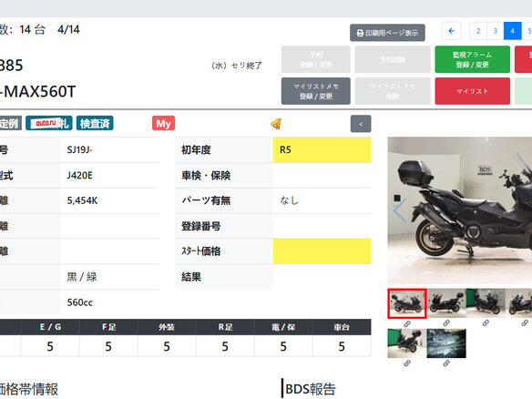Image resolution: width=532 pixels, height=399 pixels.
Task: Select the third motorcycle thumbnail
Action: click(486, 303)
